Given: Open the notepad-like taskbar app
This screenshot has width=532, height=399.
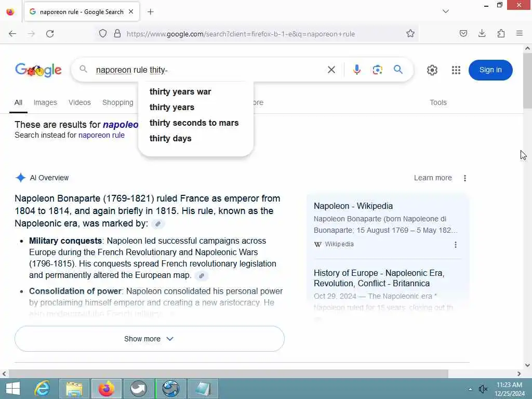Looking at the screenshot, I should tap(203, 389).
